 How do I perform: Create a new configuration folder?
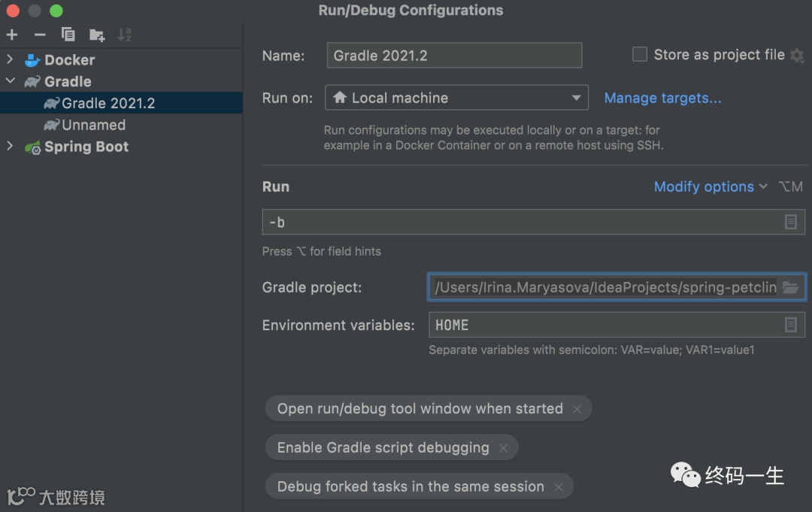96,35
